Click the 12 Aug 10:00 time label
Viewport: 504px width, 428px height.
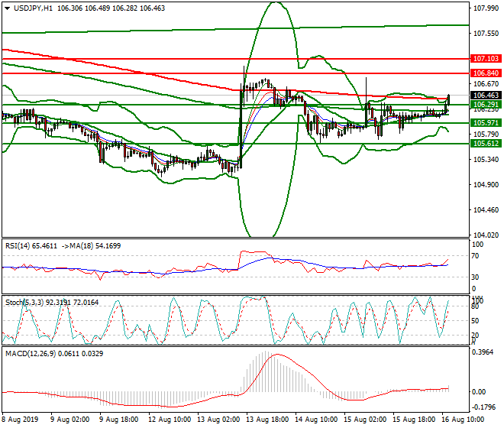170,420
